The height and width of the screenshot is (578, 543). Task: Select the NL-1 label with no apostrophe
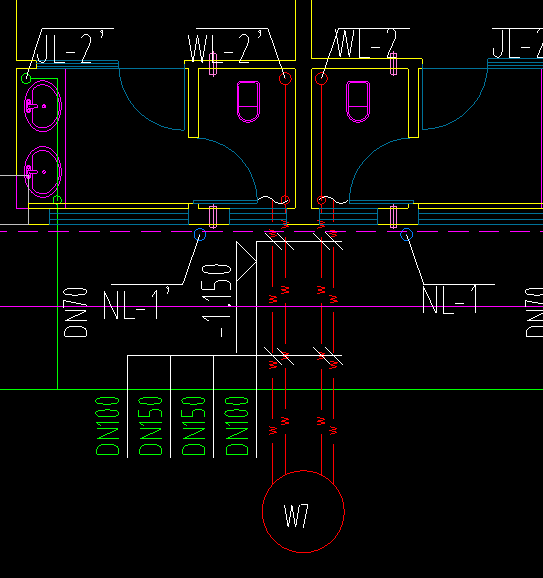point(450,300)
